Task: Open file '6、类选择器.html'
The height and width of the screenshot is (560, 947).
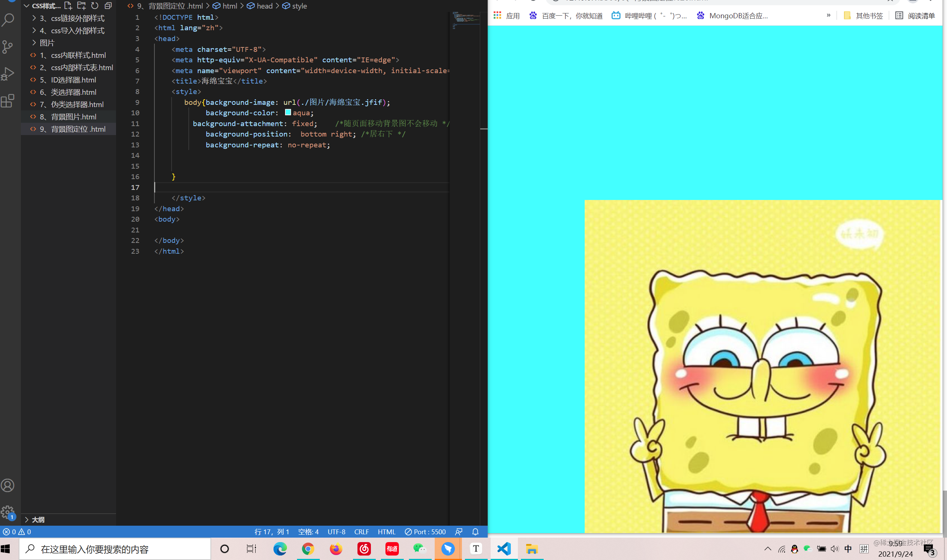Action: 68,92
